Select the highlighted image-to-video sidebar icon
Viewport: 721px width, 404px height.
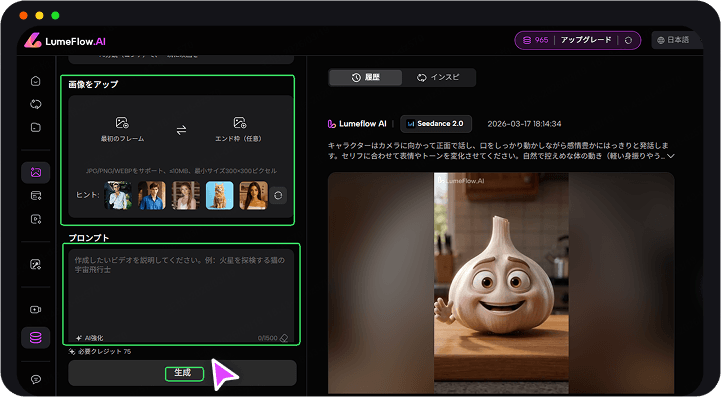(x=35, y=172)
